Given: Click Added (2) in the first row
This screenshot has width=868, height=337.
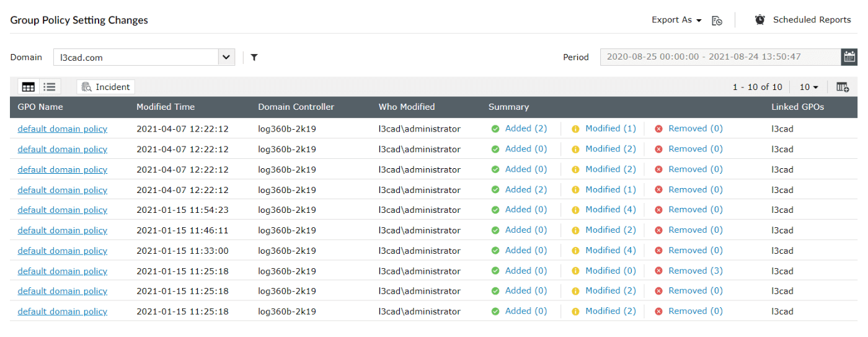Looking at the screenshot, I should coord(526,128).
